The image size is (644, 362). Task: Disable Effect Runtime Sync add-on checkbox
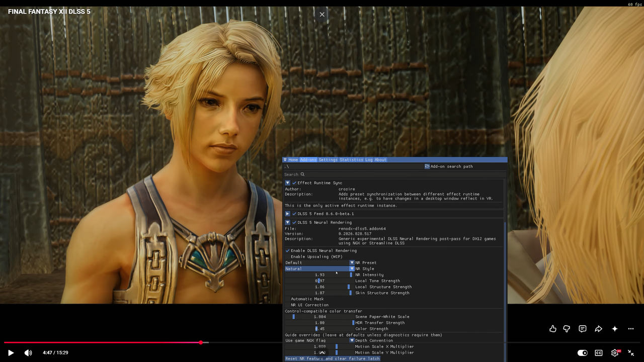point(294,183)
